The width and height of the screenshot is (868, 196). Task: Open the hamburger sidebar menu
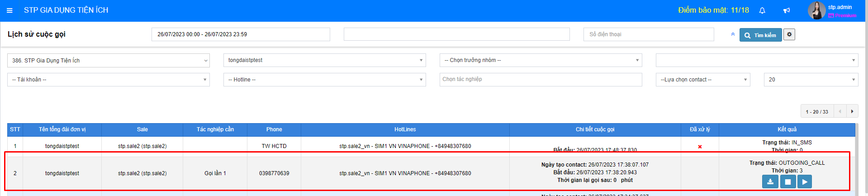pos(9,10)
